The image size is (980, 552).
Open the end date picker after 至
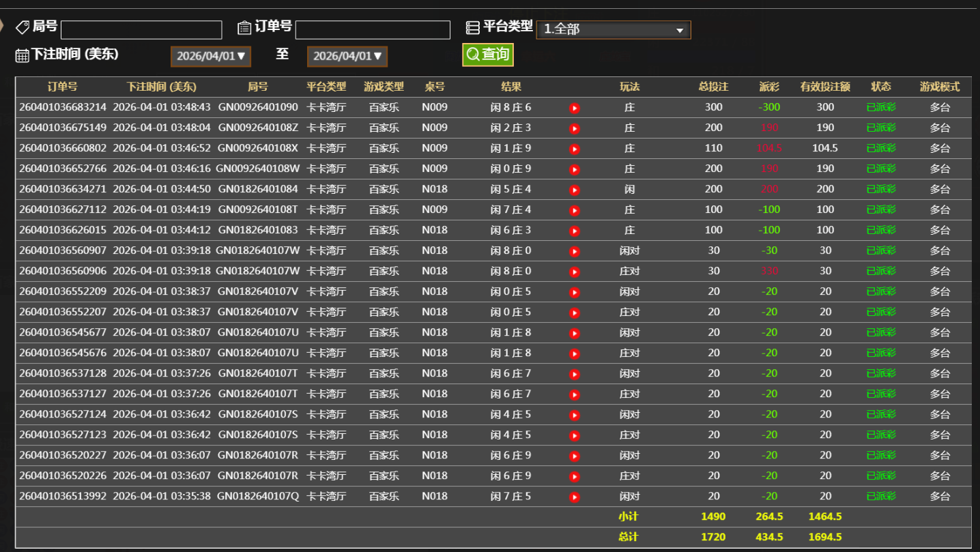coord(347,56)
